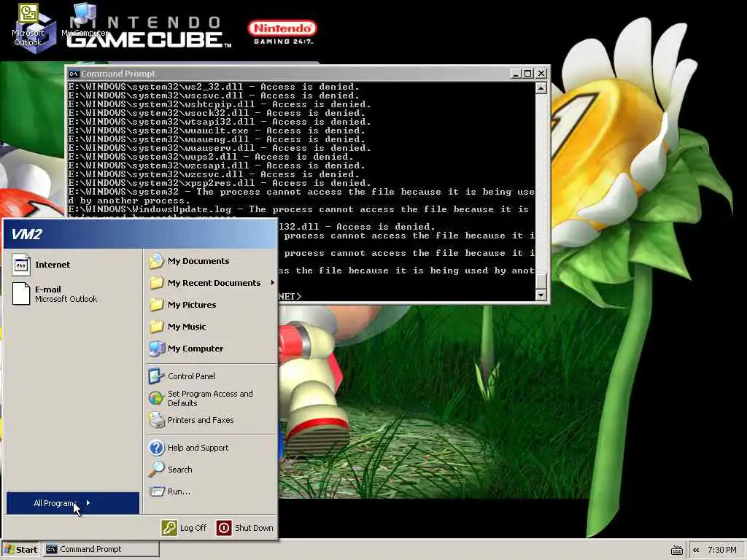
Task: Choose Control Panel menu entry
Action: (x=212, y=376)
